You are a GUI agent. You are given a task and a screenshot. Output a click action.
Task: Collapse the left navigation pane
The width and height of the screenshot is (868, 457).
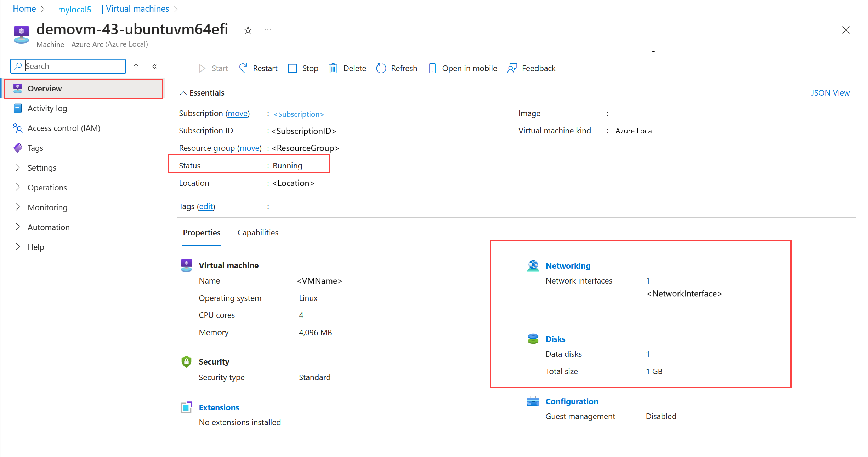click(x=155, y=66)
